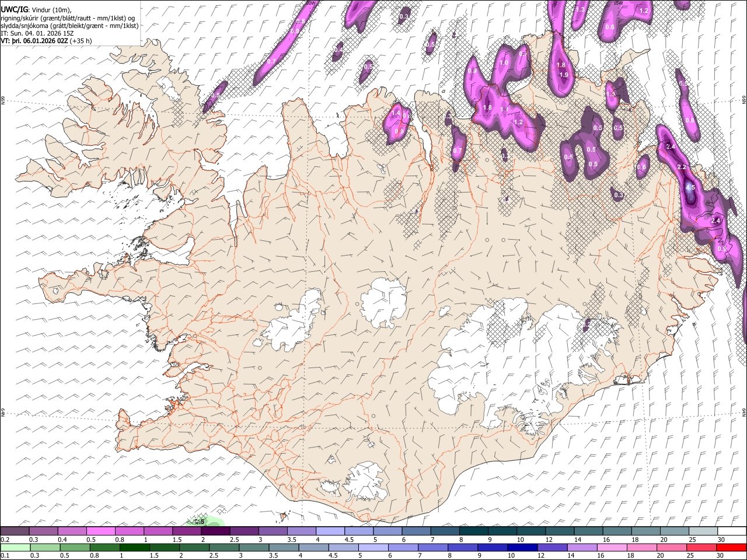This screenshot has width=747, height=560.
Task: Click the valid time 'VT: þri. 06.01.2026 02Z'
Action: tap(34, 41)
